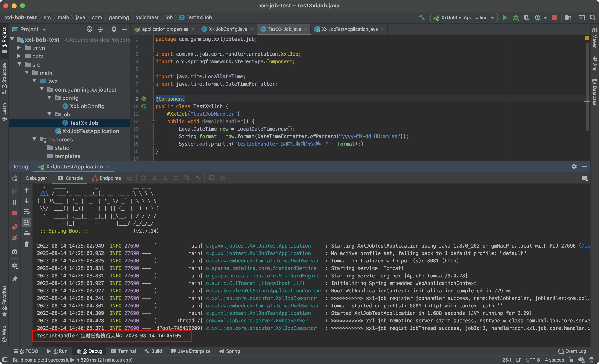The width and height of the screenshot is (599, 364).
Task: Toggle scroll to end of console
Action: 26,223
